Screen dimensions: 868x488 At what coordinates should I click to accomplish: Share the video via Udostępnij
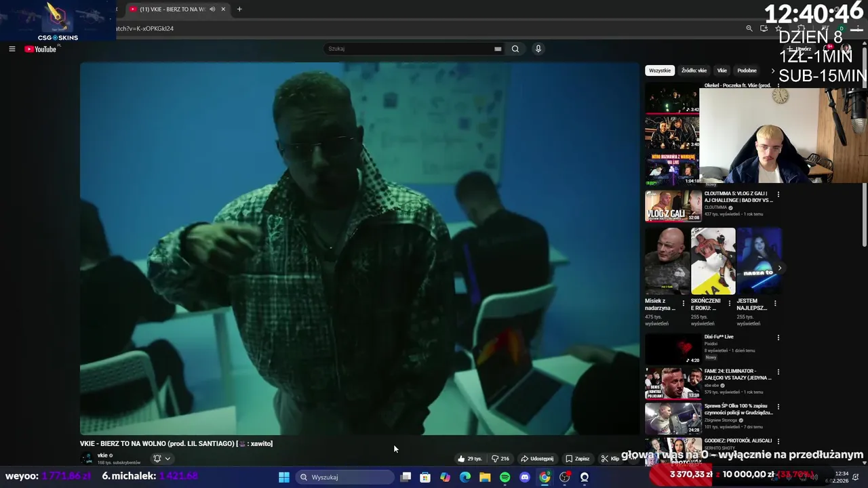(x=537, y=459)
